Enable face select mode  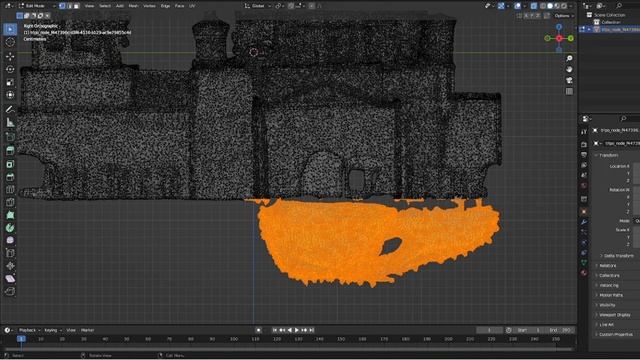point(76,6)
